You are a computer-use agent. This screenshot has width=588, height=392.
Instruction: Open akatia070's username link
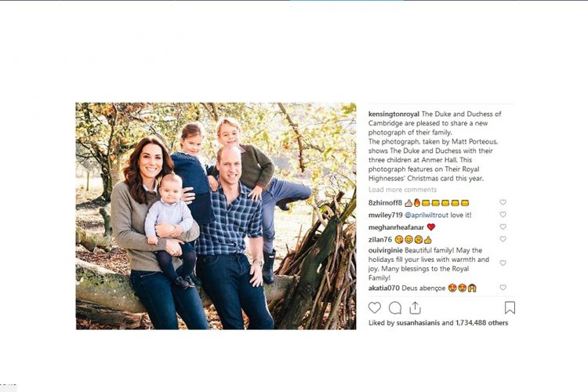[384, 288]
